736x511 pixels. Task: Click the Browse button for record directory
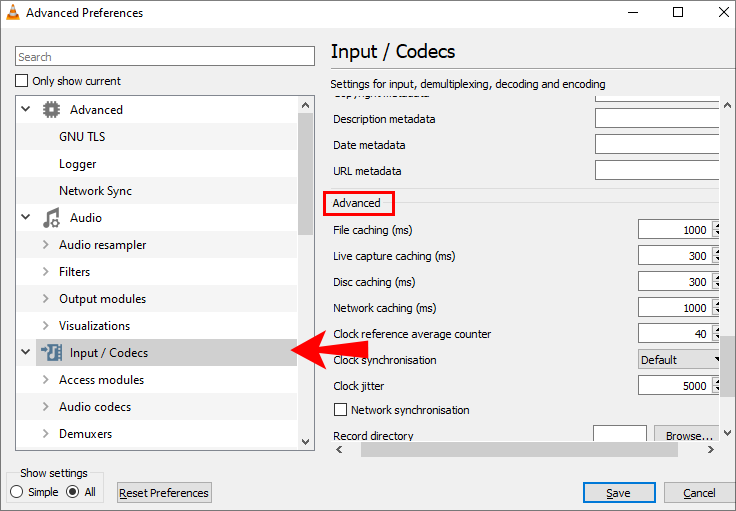[688, 436]
